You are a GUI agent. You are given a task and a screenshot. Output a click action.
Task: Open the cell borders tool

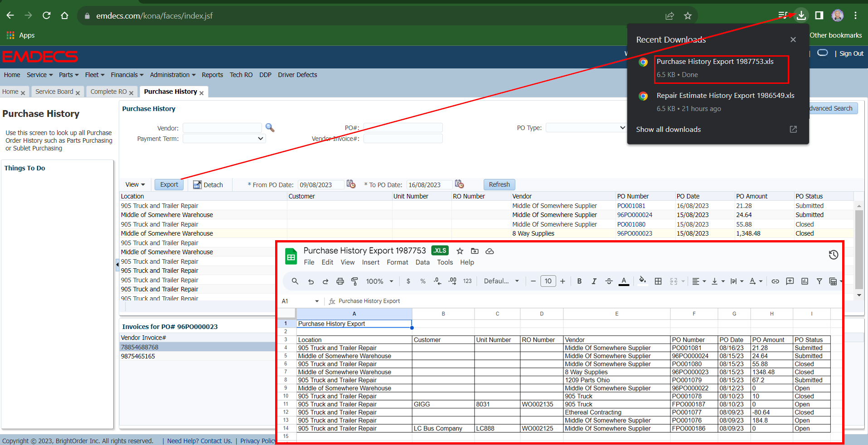[x=658, y=281]
